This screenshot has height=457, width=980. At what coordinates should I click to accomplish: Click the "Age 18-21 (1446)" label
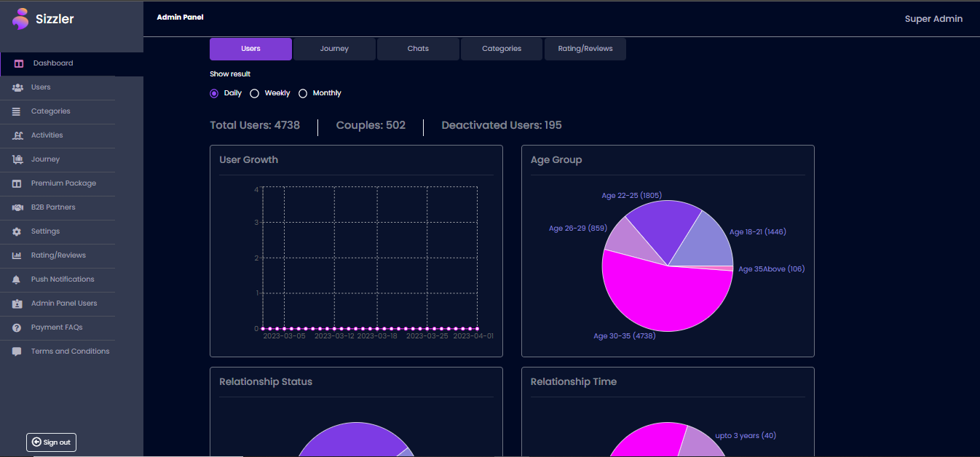pyautogui.click(x=758, y=232)
